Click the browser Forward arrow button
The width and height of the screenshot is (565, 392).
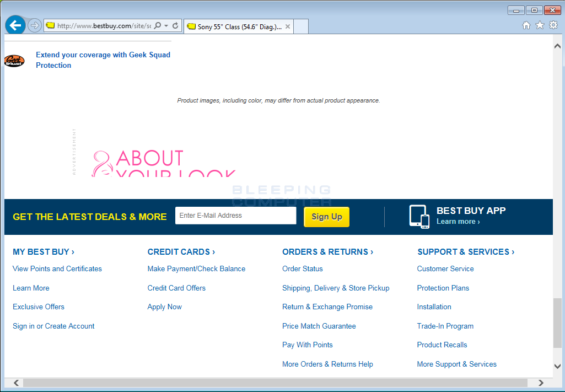click(35, 25)
